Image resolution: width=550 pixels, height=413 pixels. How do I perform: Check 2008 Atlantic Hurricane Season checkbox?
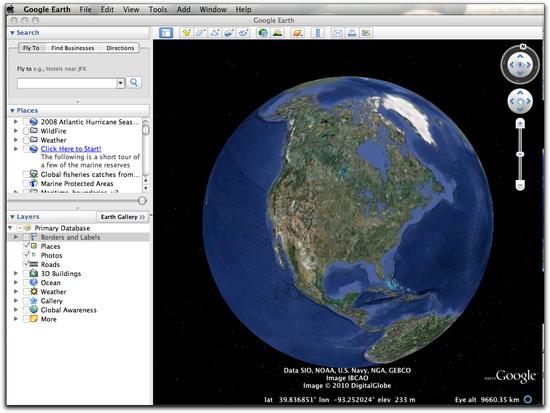pyautogui.click(x=26, y=122)
